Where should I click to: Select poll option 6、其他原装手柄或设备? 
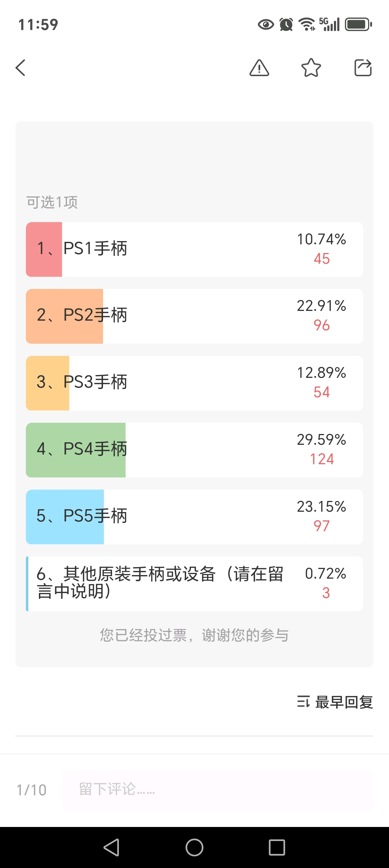point(194,584)
